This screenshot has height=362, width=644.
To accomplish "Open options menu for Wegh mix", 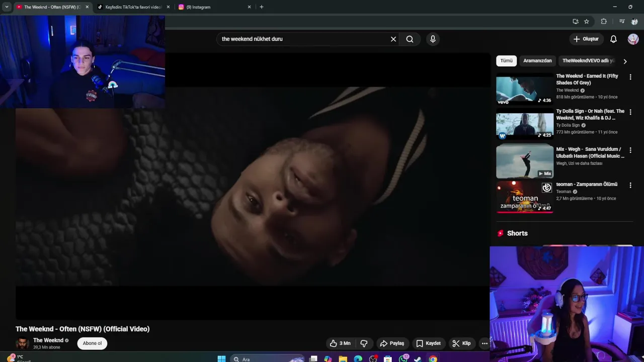I will [630, 150].
